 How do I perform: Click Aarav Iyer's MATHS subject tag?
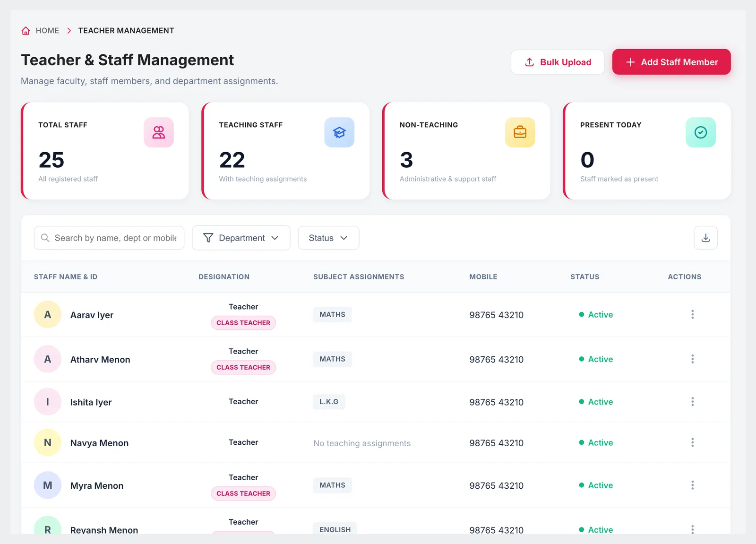pos(332,314)
